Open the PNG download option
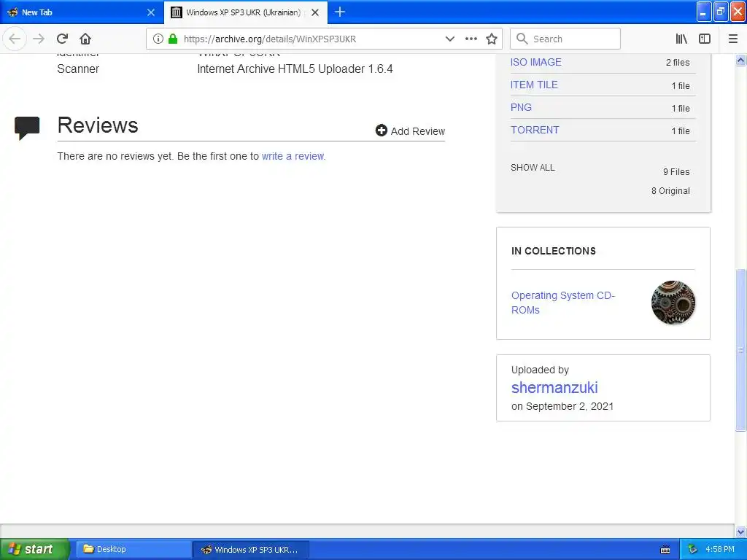The image size is (747, 560). [x=521, y=108]
